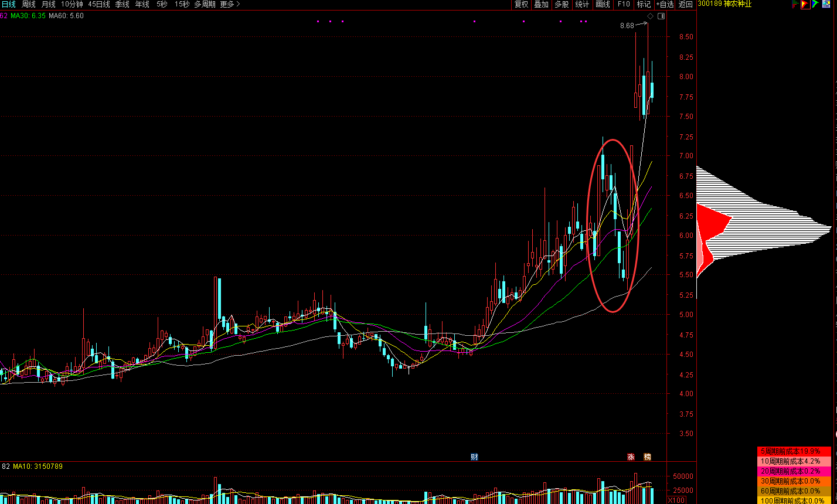This screenshot has width=837, height=504.
Task: Select the 20周期前成本0.2% magenta swatch
Action: pos(794,471)
